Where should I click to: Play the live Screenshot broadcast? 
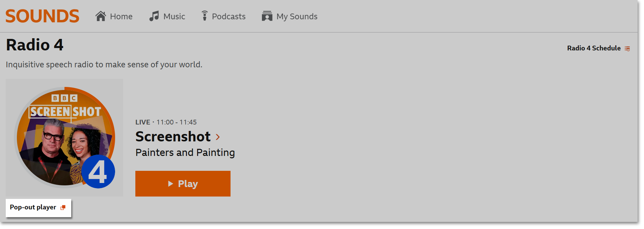[183, 183]
